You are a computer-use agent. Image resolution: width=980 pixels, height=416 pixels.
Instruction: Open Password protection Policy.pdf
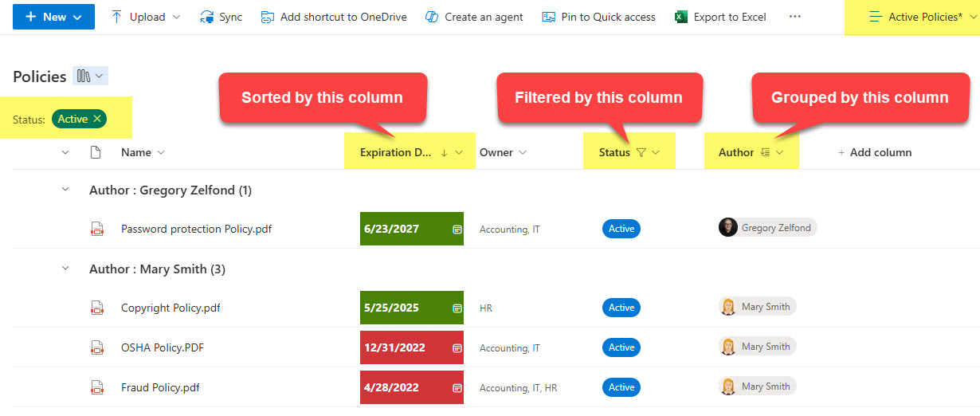(196, 229)
